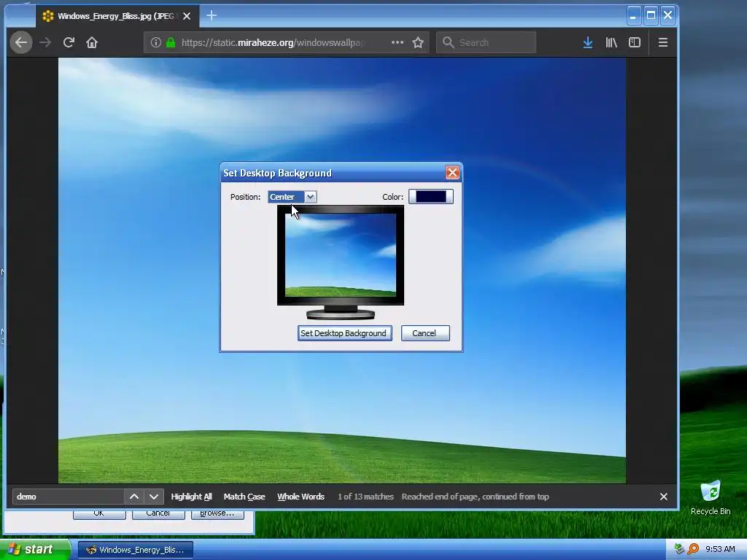Image resolution: width=747 pixels, height=560 pixels.
Task: Open the home page via house icon
Action: tap(92, 42)
